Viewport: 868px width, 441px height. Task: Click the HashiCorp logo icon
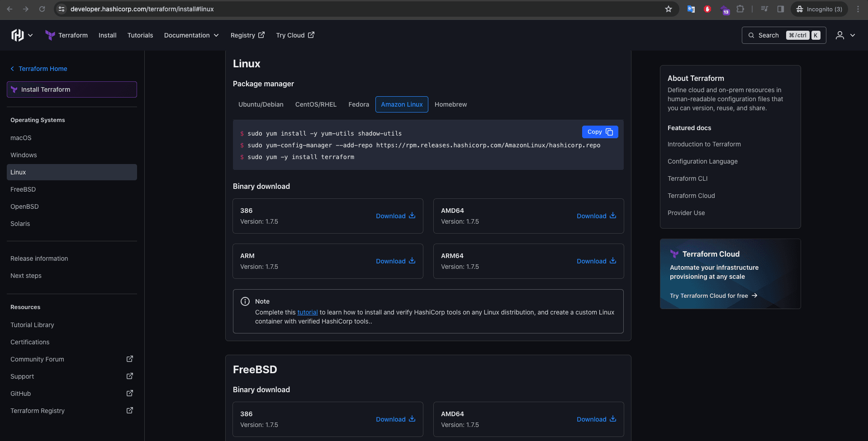(17, 35)
